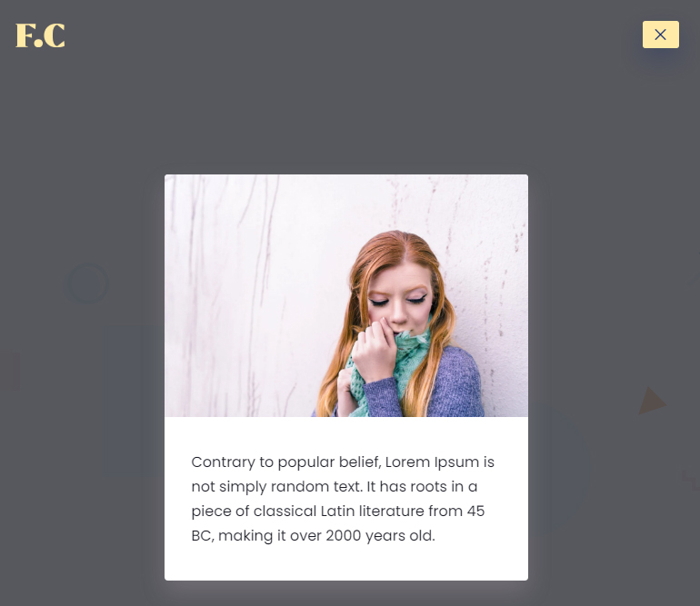Click the phrase '2000 years old'
Screen dimensions: 700x606
point(380,535)
